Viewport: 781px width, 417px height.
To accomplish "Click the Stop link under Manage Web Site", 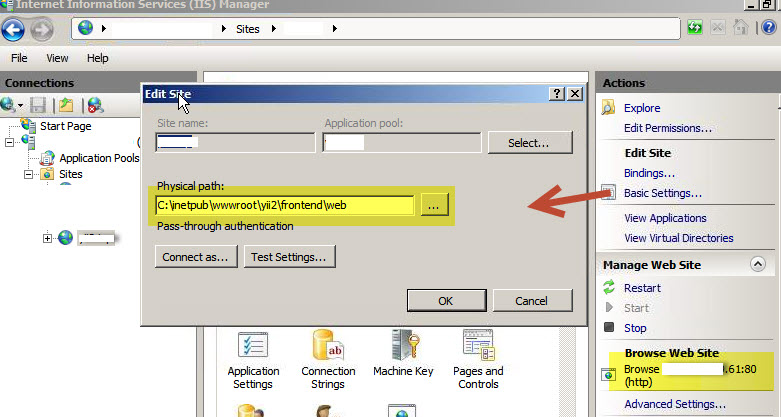I will pyautogui.click(x=635, y=328).
